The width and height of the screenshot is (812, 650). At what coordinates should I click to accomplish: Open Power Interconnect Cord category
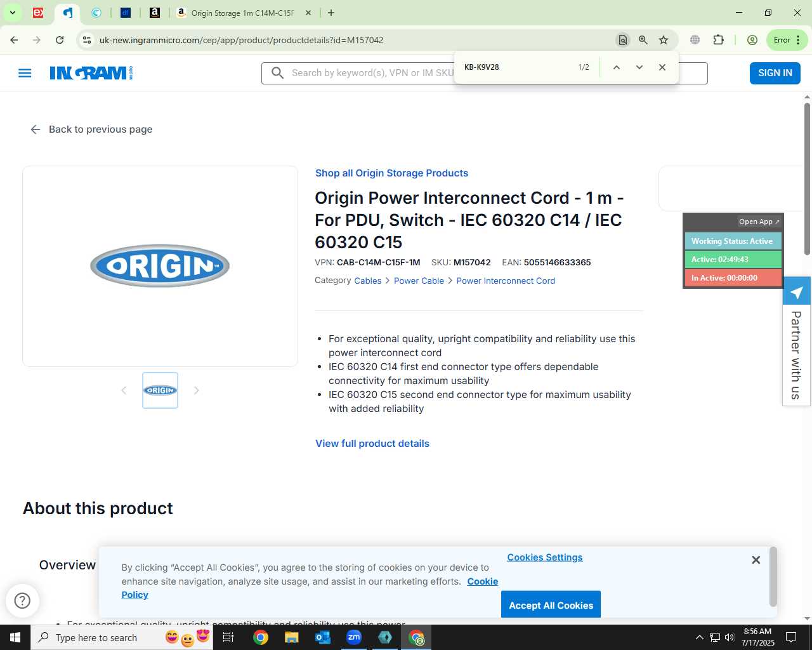tap(506, 281)
